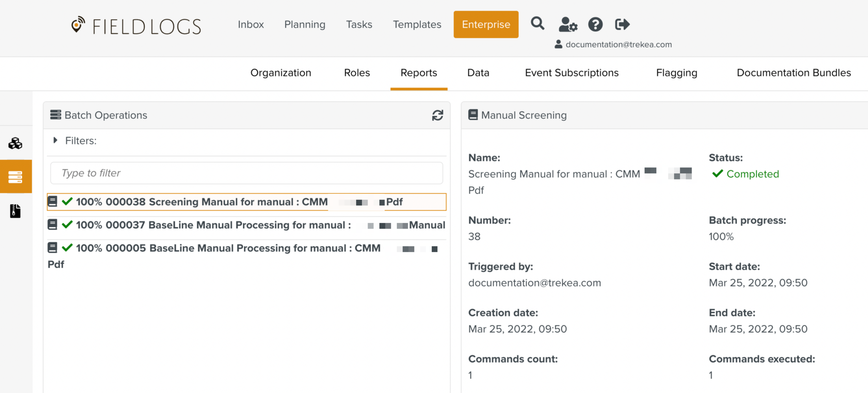Open the Data tab
The width and height of the screenshot is (868, 393).
(478, 73)
